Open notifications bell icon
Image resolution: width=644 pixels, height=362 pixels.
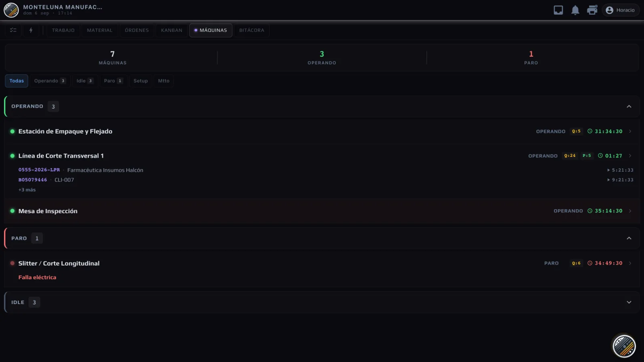[575, 10]
